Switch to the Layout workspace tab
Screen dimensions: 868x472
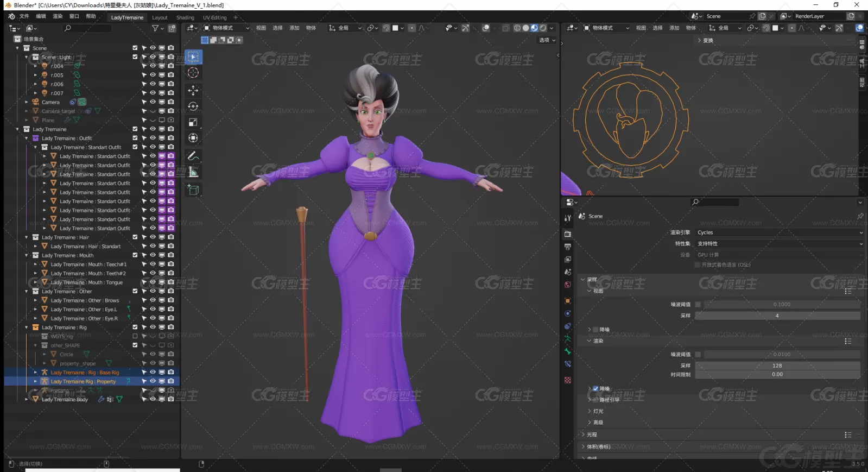tap(160, 17)
